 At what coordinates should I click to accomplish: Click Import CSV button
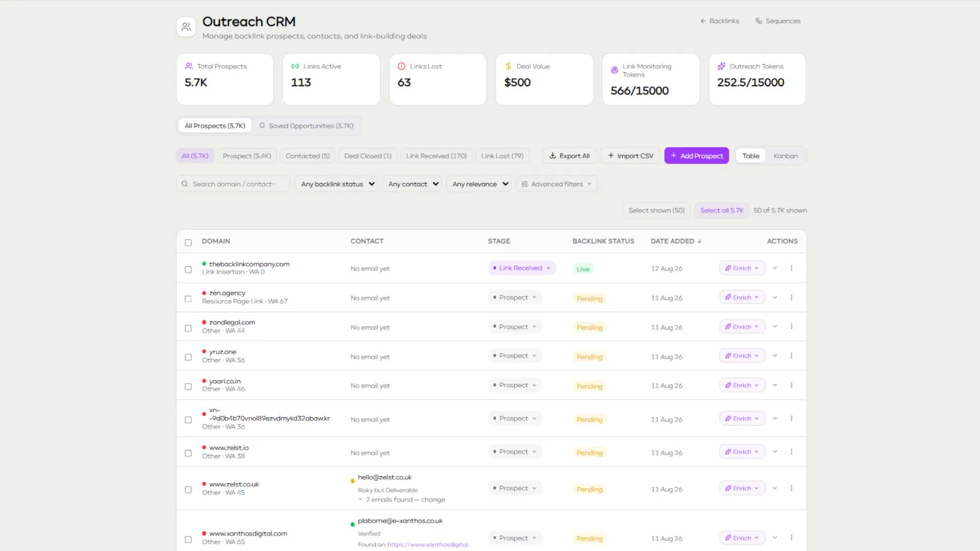point(630,156)
